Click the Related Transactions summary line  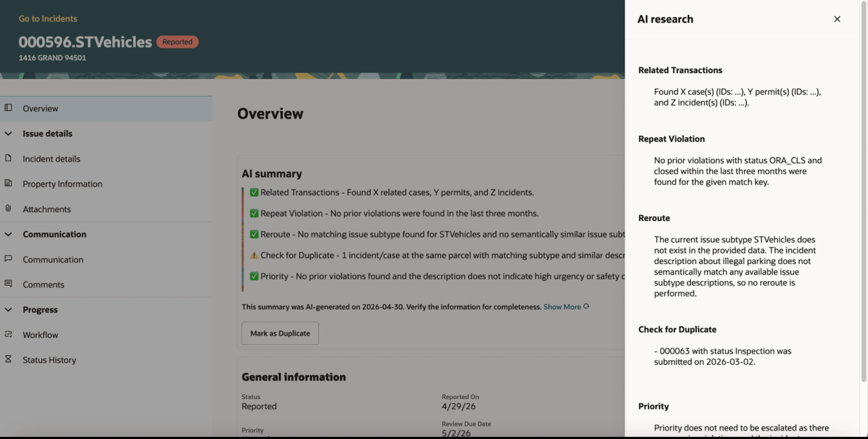coord(397,192)
